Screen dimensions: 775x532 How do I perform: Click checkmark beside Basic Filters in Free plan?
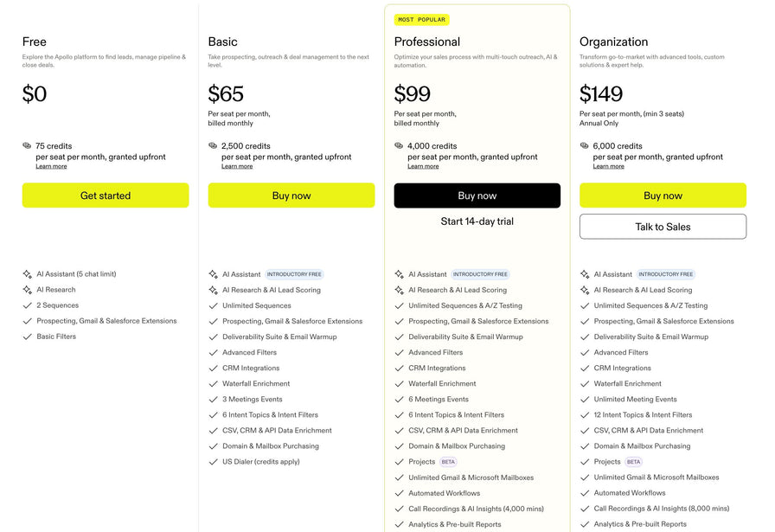[27, 337]
